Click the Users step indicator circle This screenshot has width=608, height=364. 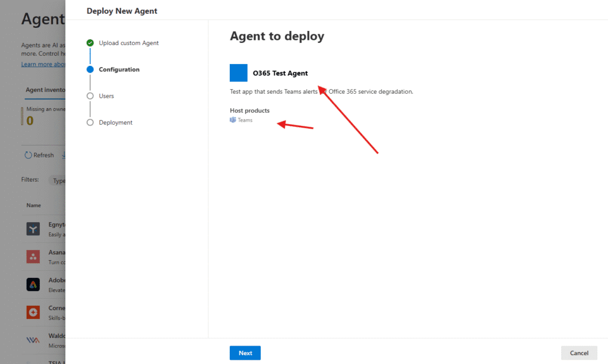pyautogui.click(x=90, y=96)
